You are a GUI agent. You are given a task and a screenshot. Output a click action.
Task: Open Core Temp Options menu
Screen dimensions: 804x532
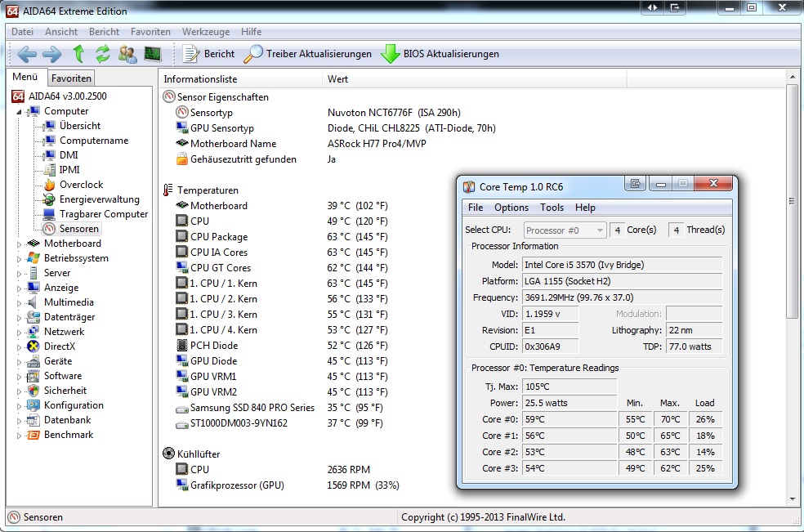511,208
